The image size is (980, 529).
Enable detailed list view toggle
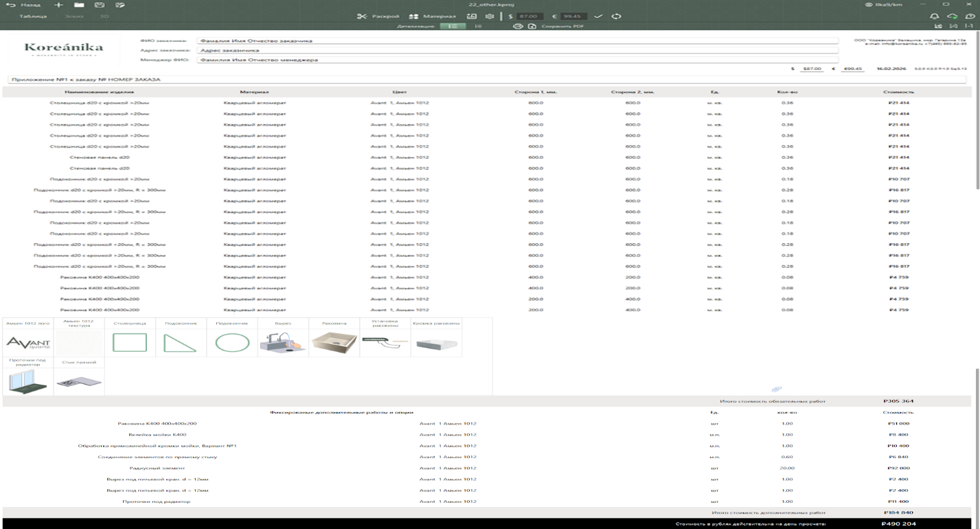click(453, 26)
